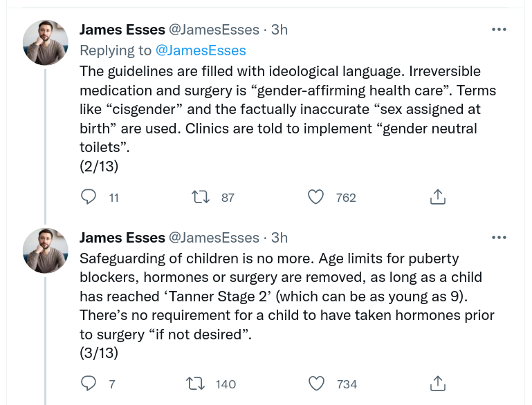
Task: Like the tweet with 734 likes
Action: (316, 384)
